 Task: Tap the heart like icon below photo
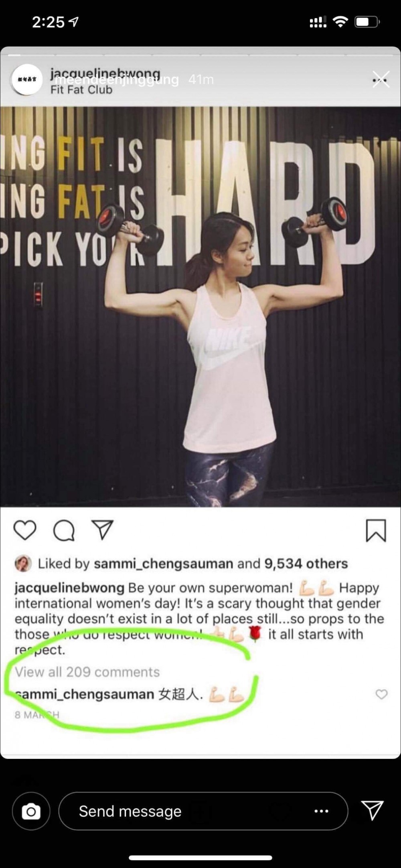pos(25,530)
